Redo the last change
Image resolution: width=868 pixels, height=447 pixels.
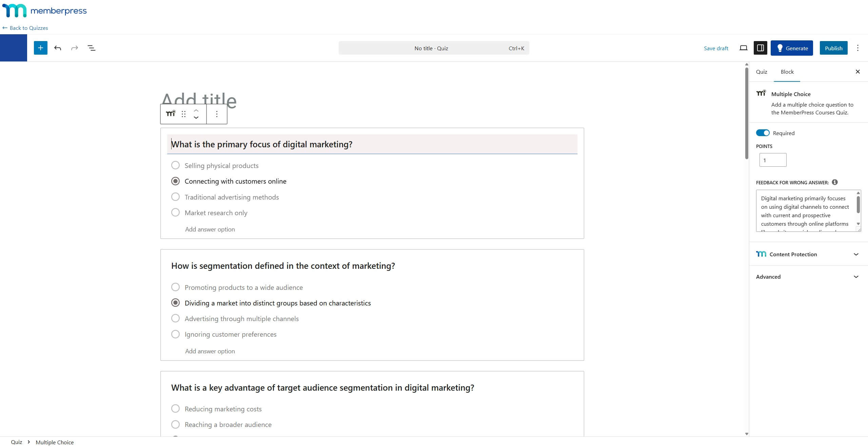point(74,48)
